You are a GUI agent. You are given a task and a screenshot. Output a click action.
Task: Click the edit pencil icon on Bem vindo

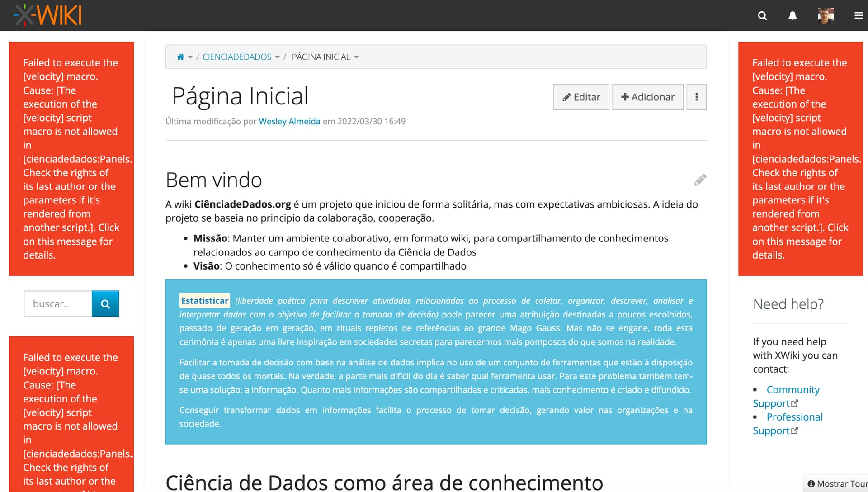pyautogui.click(x=699, y=180)
